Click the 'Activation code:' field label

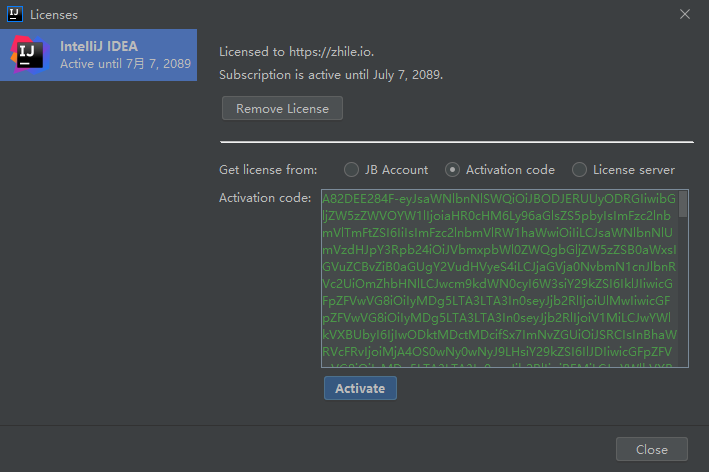[x=265, y=198]
